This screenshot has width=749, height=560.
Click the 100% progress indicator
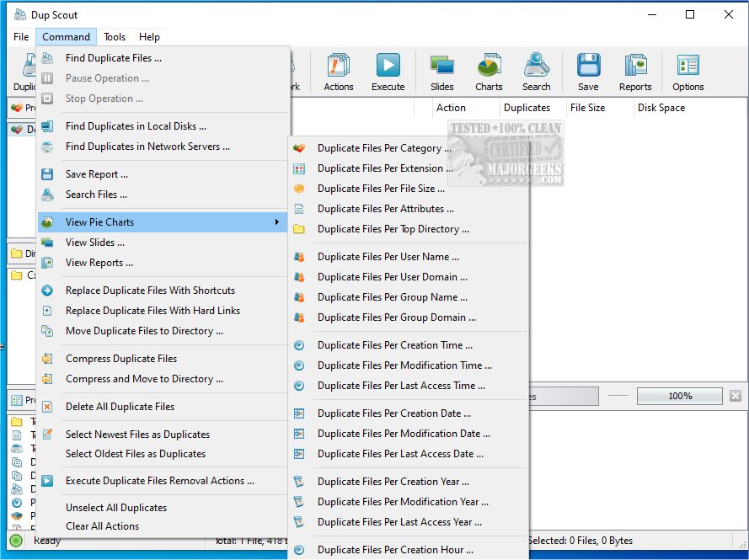coord(680,397)
